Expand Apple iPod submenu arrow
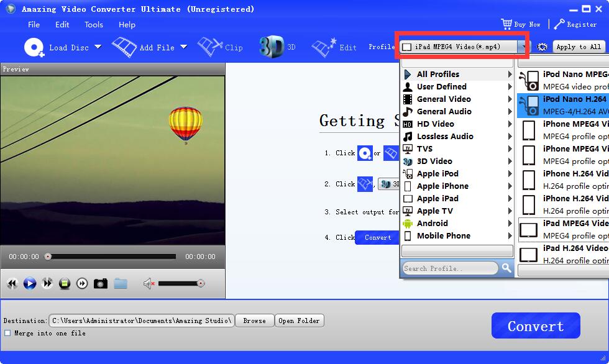The width and height of the screenshot is (609, 364). click(510, 173)
